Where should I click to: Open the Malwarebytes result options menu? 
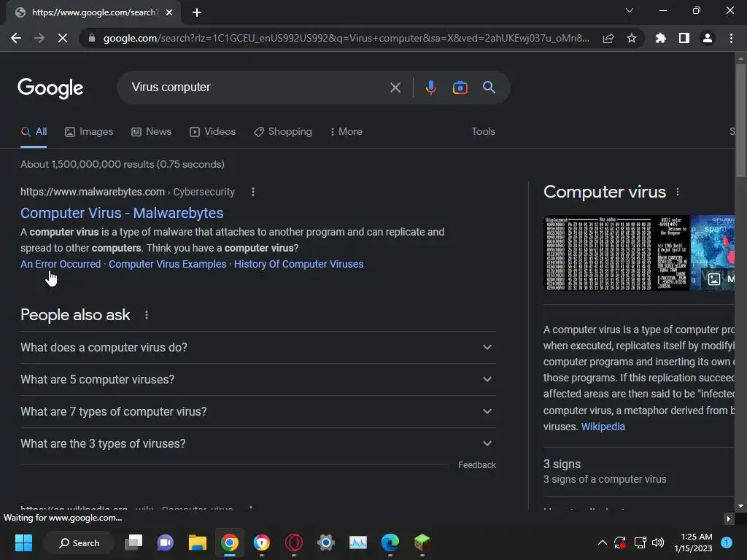pos(253,192)
